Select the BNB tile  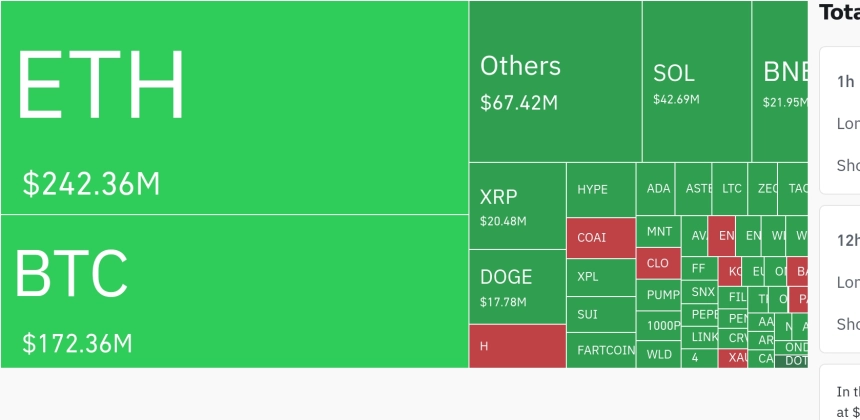point(780,81)
